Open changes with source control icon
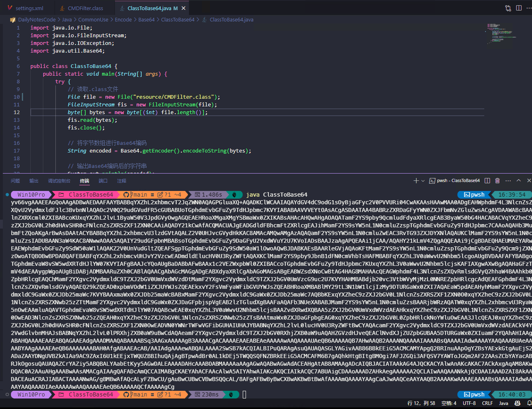532x409 pixels. point(508,8)
